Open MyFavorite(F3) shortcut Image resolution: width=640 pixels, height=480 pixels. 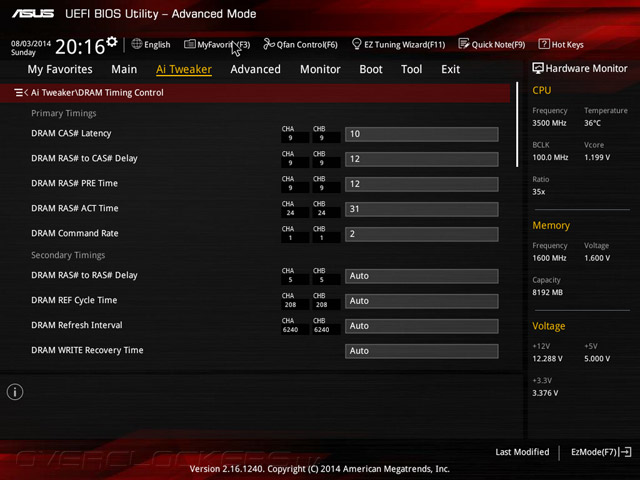pos(224,44)
